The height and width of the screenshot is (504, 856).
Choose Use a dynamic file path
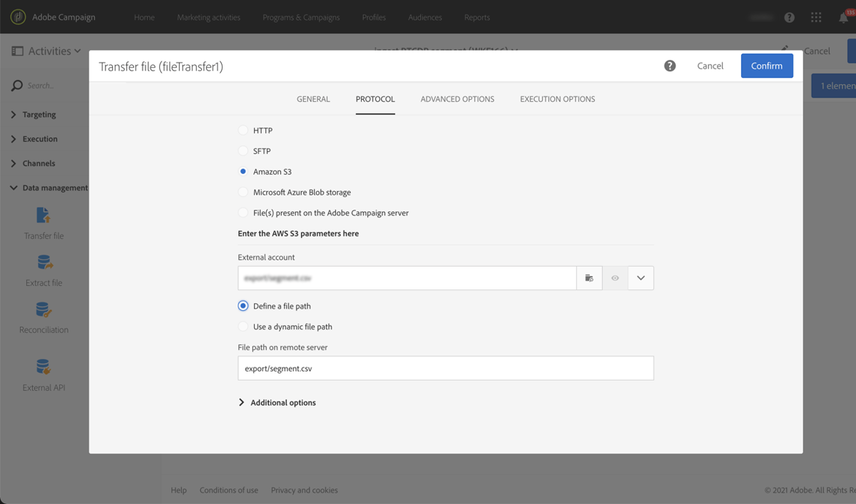click(x=243, y=326)
